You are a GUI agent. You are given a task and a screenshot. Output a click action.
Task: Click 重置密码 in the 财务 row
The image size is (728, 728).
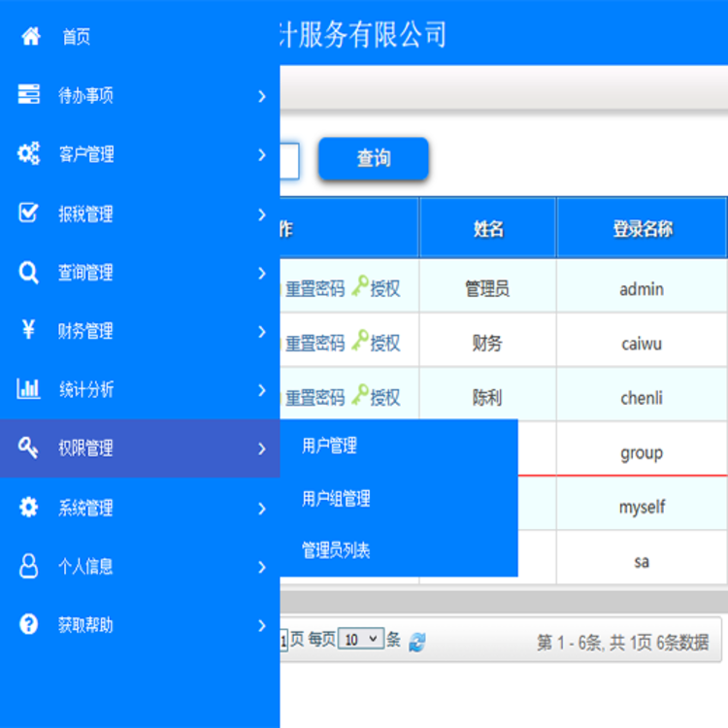(x=314, y=343)
